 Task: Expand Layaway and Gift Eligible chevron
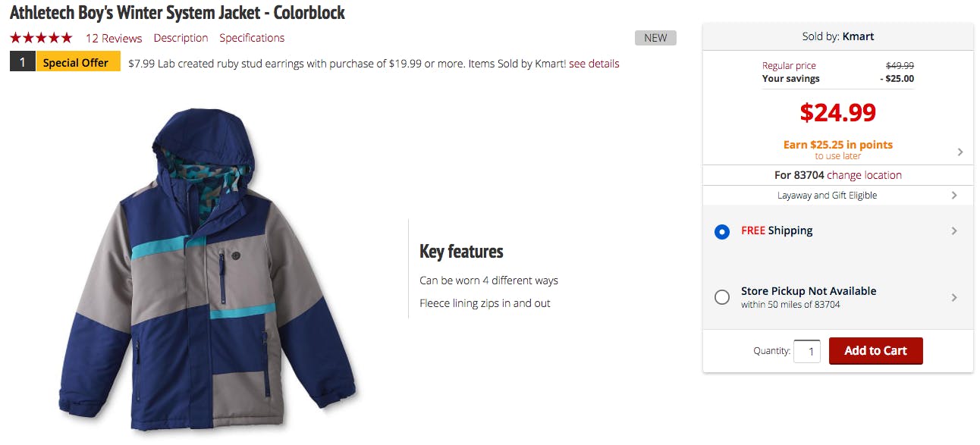coord(954,195)
